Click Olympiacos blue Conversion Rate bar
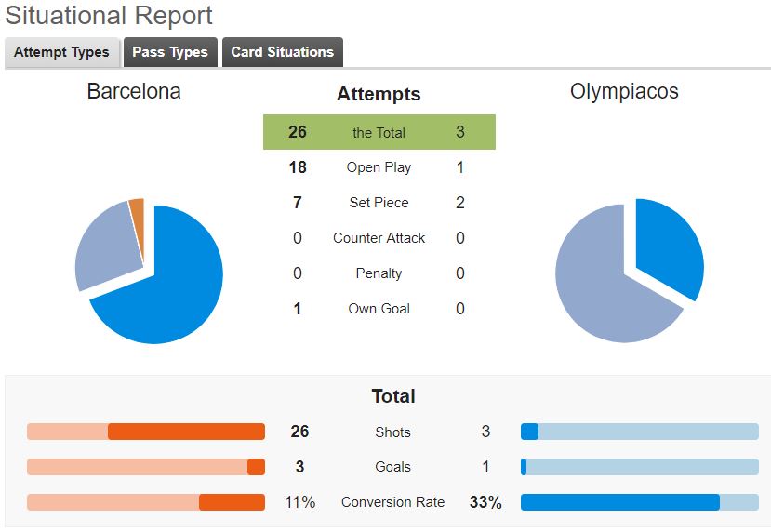Viewport: 771px width, 532px height. pos(620,502)
